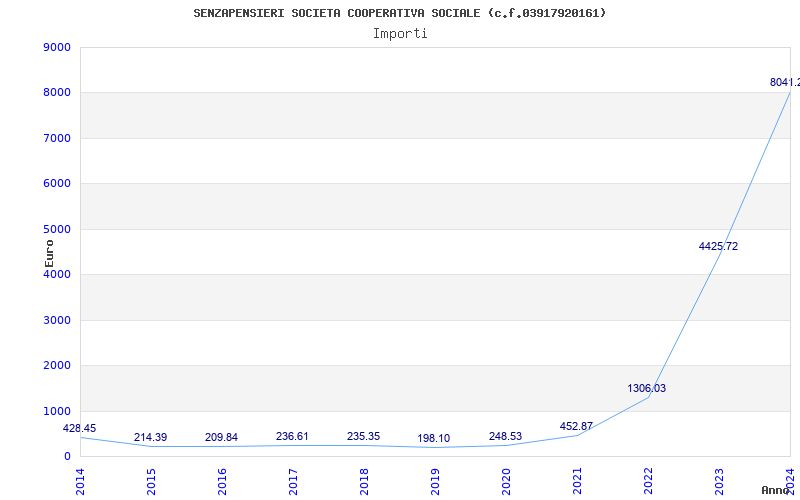The height and width of the screenshot is (500, 800).
Task: Click the 1306.03 point label for 2022
Action: click(646, 388)
